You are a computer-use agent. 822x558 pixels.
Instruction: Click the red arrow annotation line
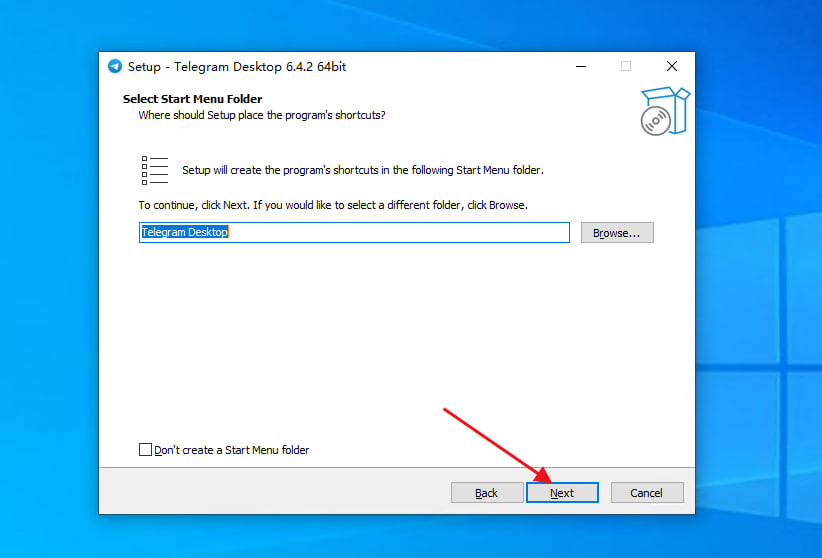(490, 440)
